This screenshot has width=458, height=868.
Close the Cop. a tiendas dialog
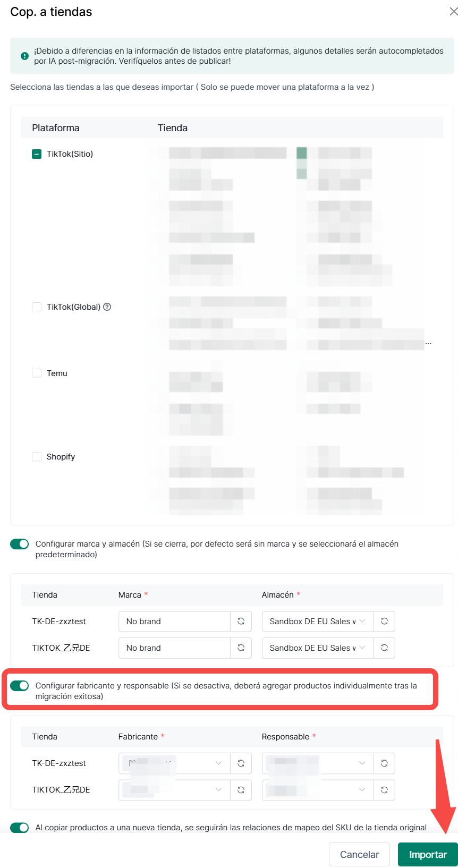coord(453,12)
